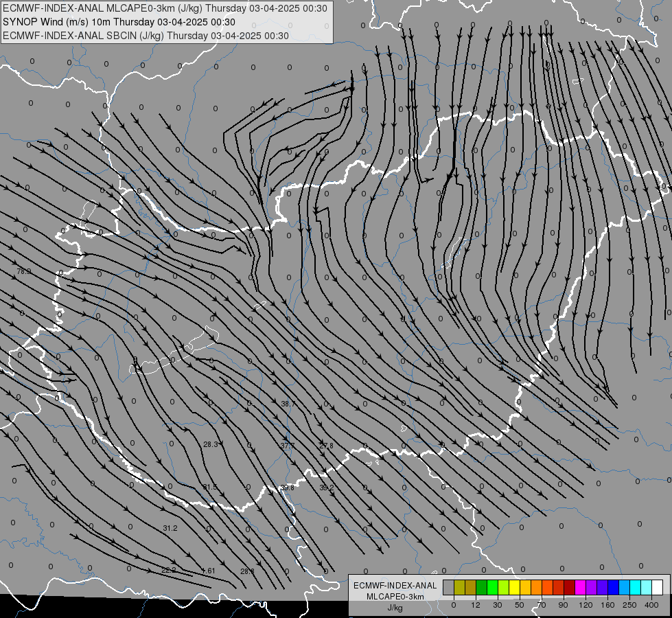This screenshot has width=672, height=618.
Task: Click the SBCIN header line
Action: point(146,36)
